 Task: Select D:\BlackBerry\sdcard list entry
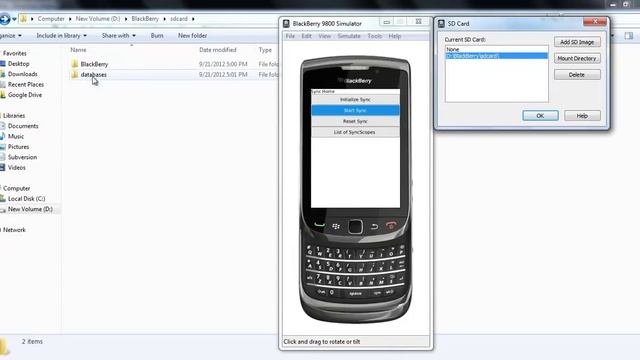pos(496,56)
